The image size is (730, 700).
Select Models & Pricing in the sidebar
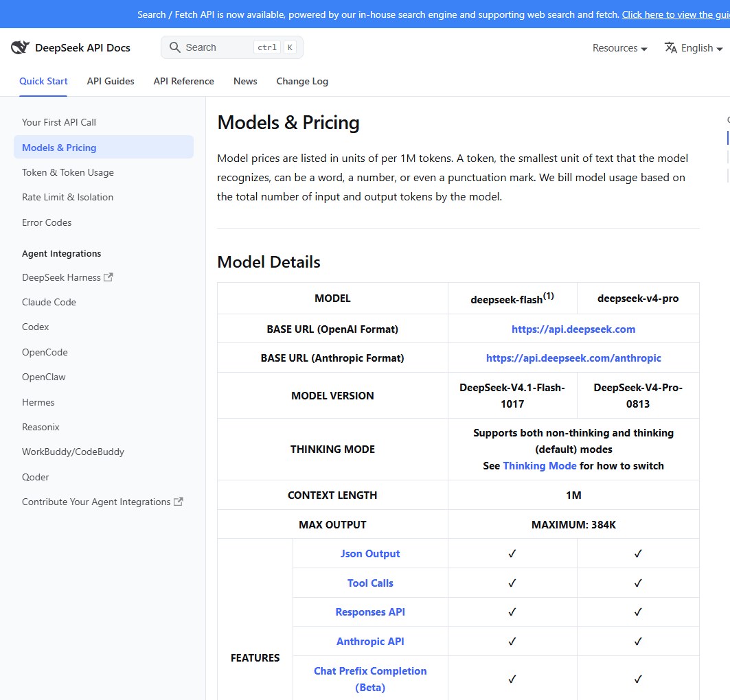(x=104, y=148)
